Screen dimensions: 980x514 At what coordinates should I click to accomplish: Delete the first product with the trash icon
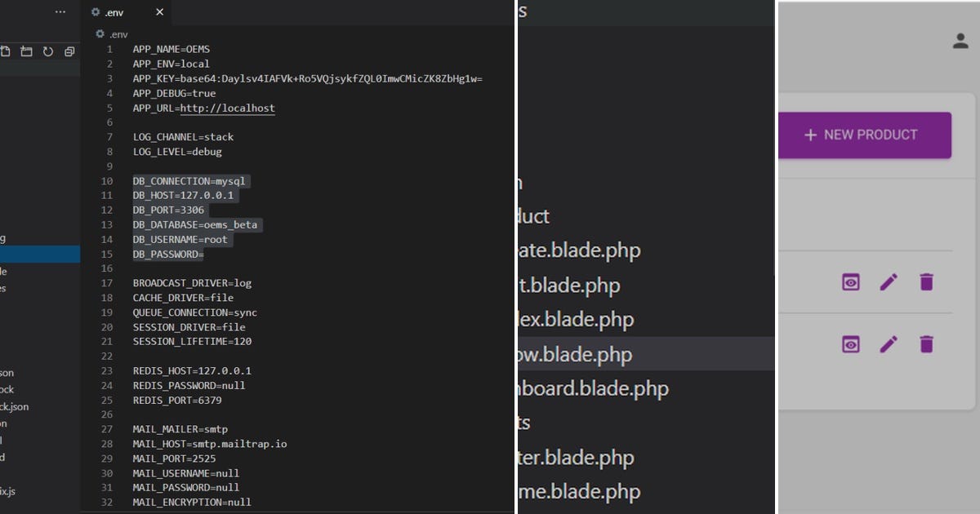(926, 282)
